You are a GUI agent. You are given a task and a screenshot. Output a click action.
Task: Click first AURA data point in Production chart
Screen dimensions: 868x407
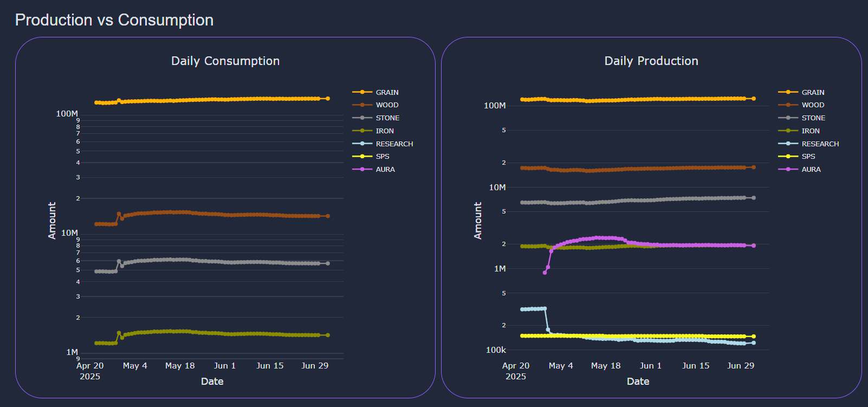pos(545,273)
